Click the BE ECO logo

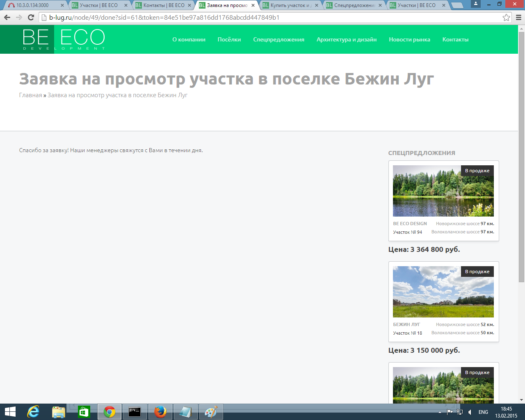(64, 39)
